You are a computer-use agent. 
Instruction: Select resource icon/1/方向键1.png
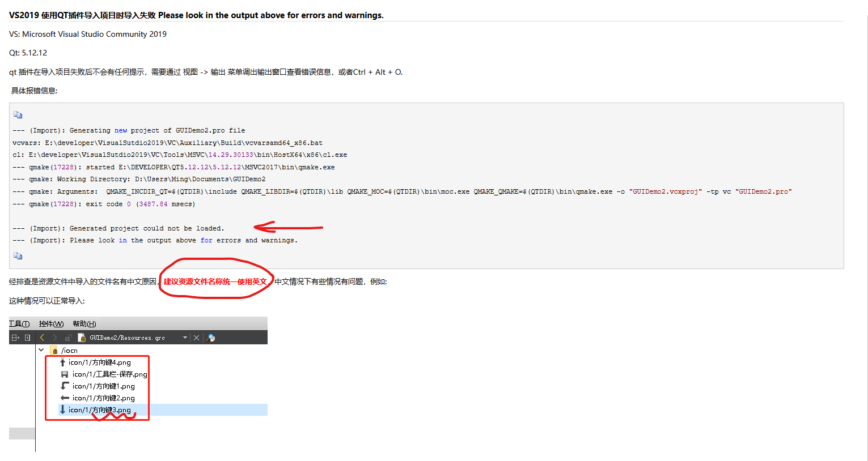(104, 386)
